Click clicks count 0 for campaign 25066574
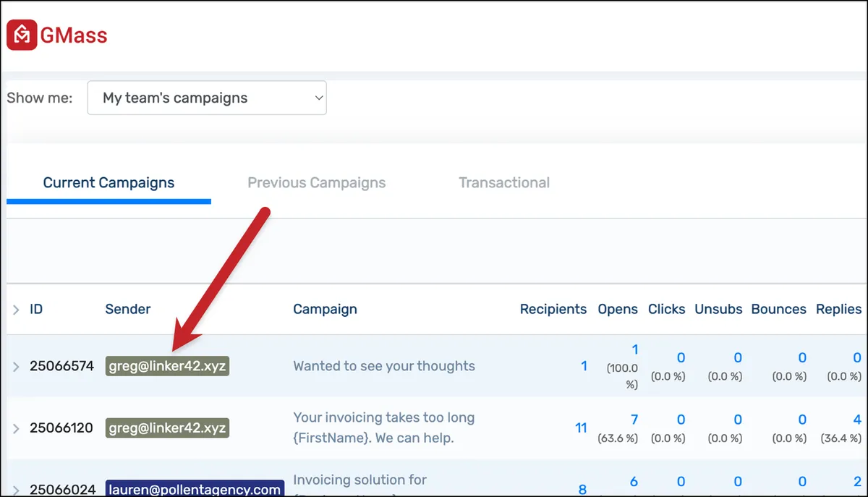The image size is (868, 497). [x=681, y=357]
